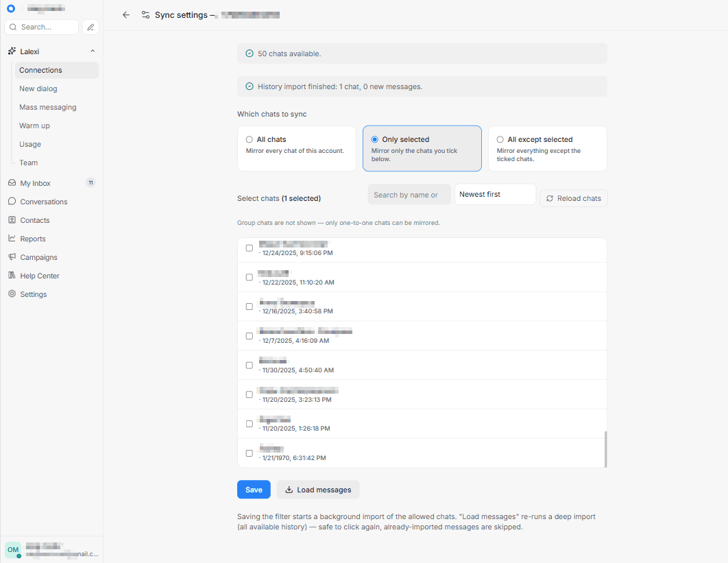Open Contacts via its contact card icon
Viewport: 728px width, 563px height.
12,219
